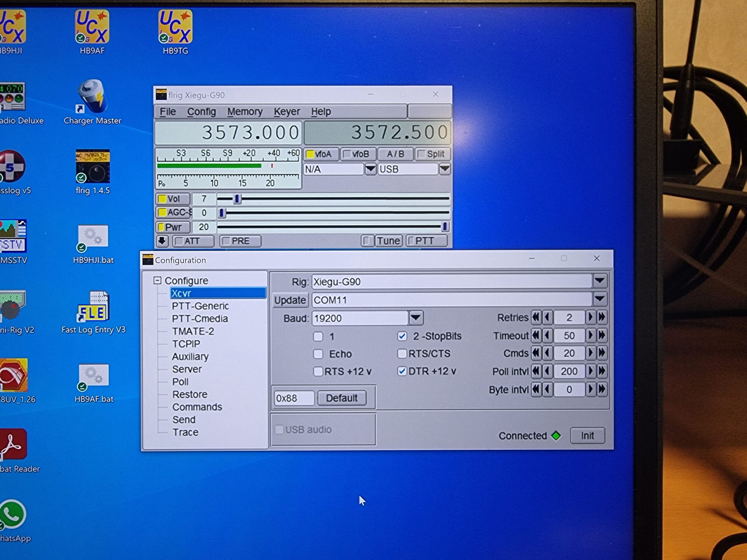Click the flrig window title icon

click(x=161, y=95)
